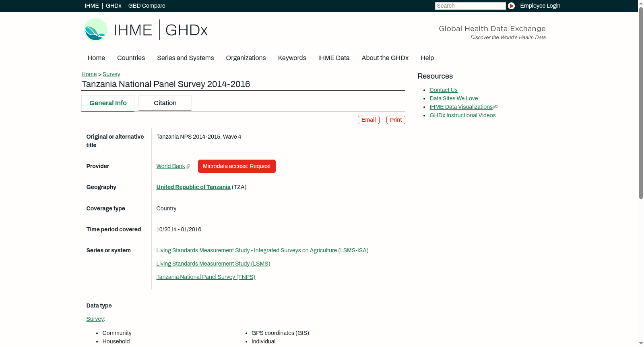Open the Countries menu
Viewport: 644px width, 347px height.
(x=131, y=58)
